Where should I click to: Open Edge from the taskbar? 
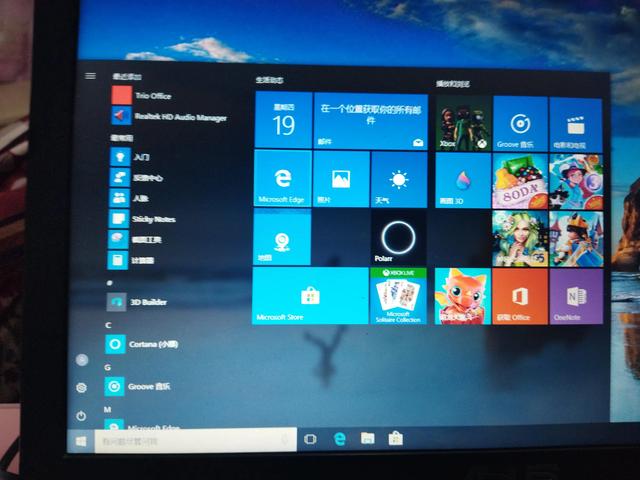click(x=339, y=439)
